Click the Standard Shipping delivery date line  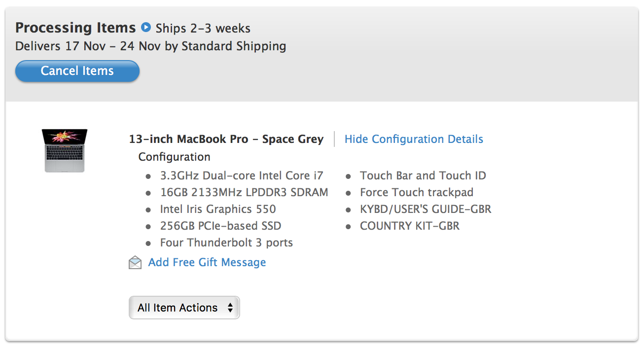(x=151, y=46)
